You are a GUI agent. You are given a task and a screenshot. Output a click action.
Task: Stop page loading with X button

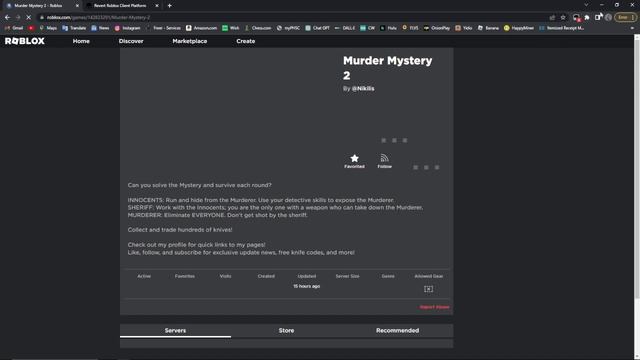(29, 18)
